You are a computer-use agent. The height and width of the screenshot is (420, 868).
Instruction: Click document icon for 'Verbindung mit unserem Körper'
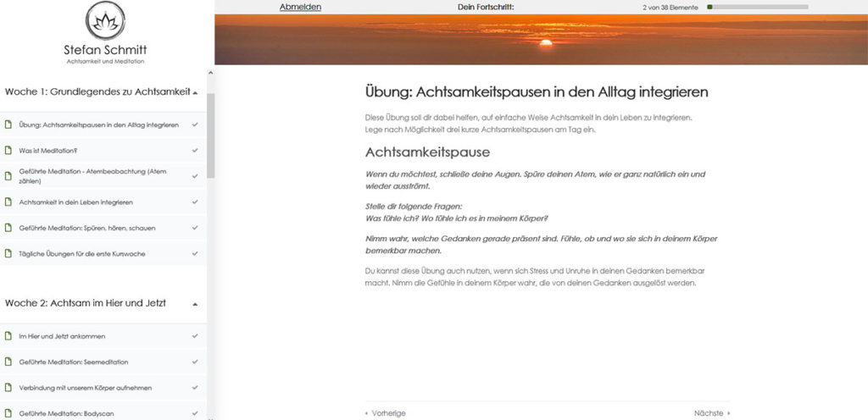(8, 388)
